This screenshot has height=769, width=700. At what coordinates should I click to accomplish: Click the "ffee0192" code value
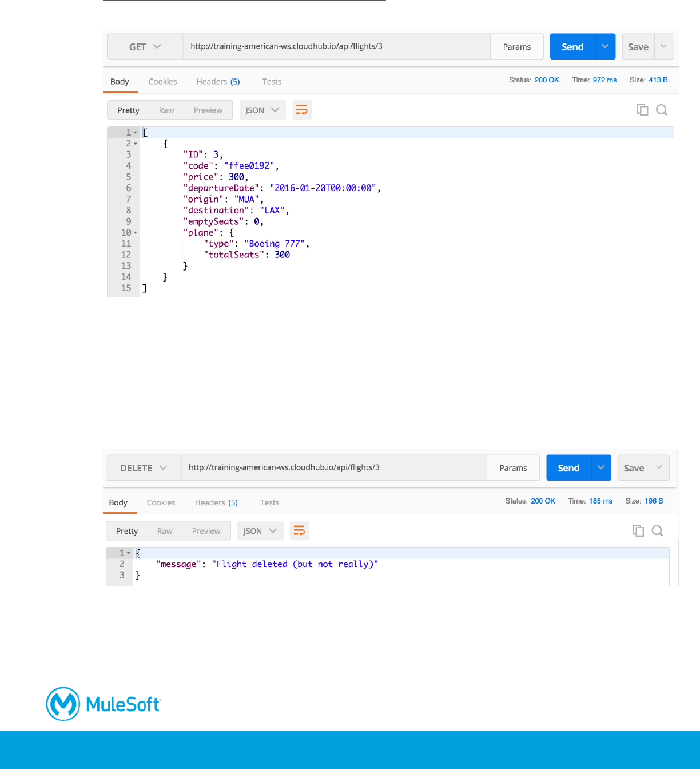tap(249, 166)
